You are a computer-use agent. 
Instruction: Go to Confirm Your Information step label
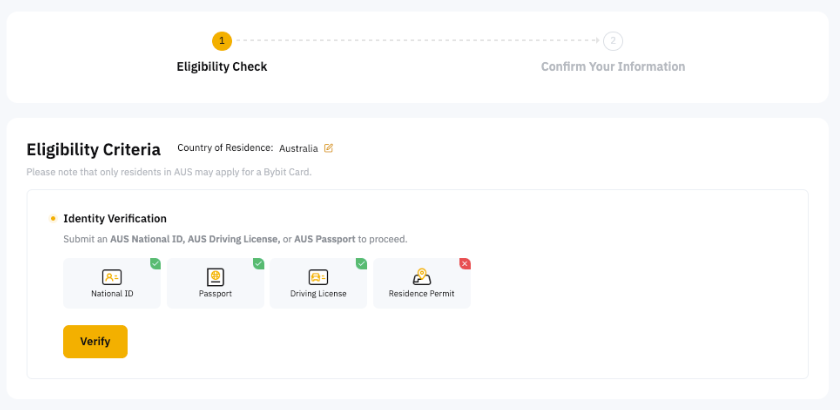click(613, 67)
